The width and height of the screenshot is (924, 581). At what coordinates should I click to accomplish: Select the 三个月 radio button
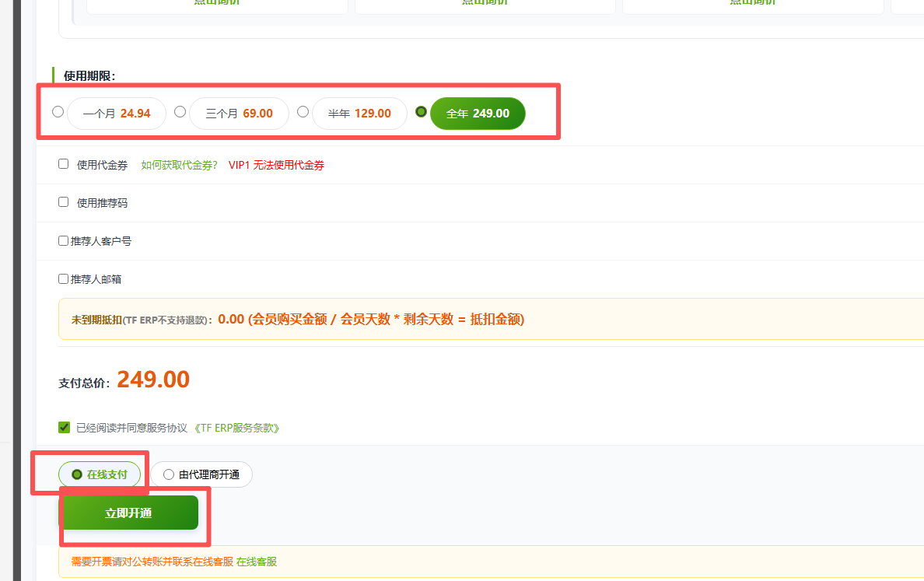(180, 112)
